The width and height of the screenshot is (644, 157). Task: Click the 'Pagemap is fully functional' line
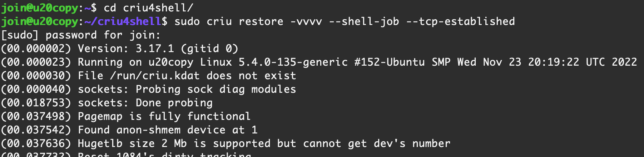(x=164, y=116)
